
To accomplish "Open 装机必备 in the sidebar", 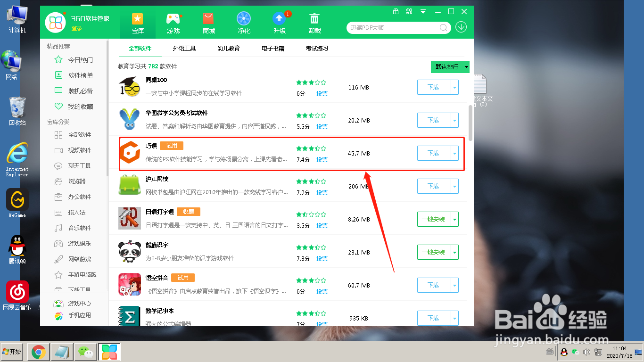I will [74, 91].
